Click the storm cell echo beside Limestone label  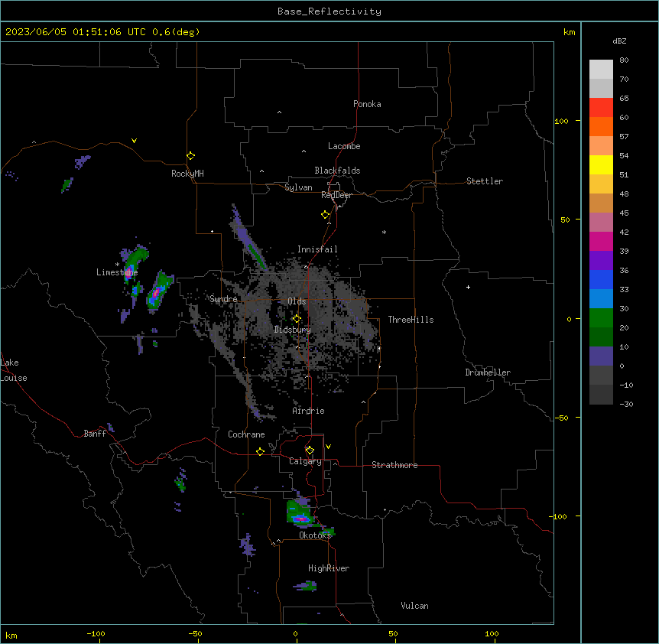click(x=134, y=263)
